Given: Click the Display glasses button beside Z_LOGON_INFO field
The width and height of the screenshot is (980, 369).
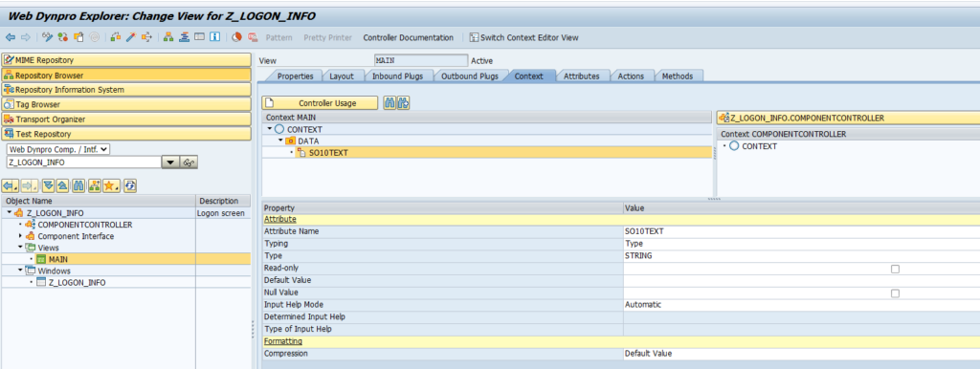Looking at the screenshot, I should coord(189,163).
